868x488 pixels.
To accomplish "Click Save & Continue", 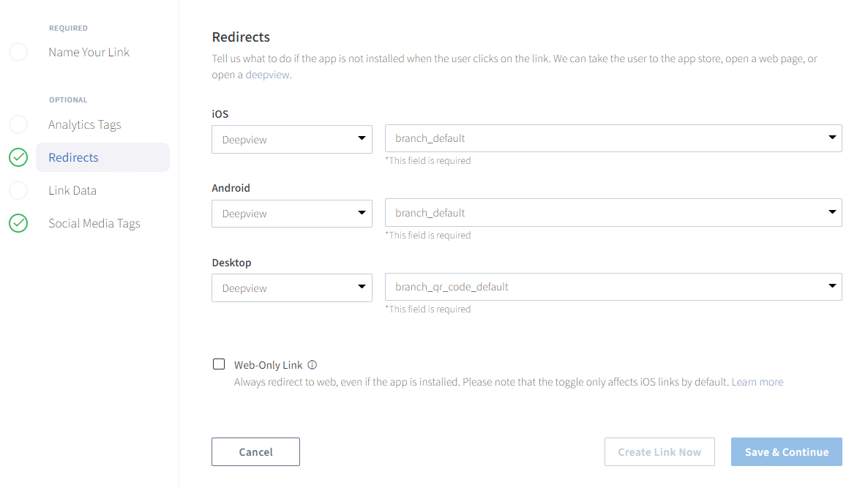I will (x=786, y=451).
